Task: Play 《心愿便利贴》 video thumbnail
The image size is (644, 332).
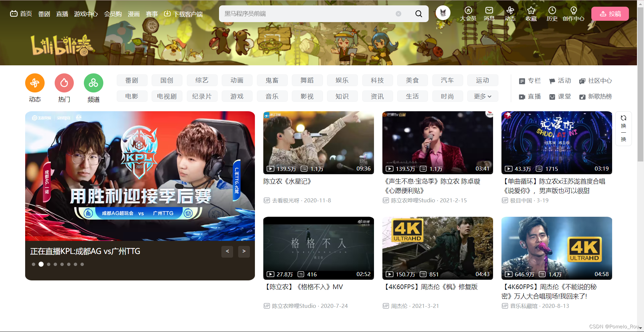Action: (438, 143)
